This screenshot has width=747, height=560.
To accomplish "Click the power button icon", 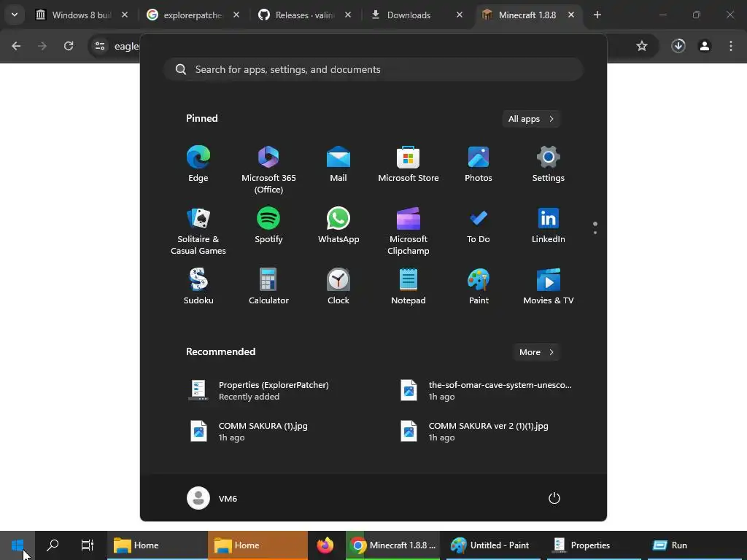I will 554,498.
